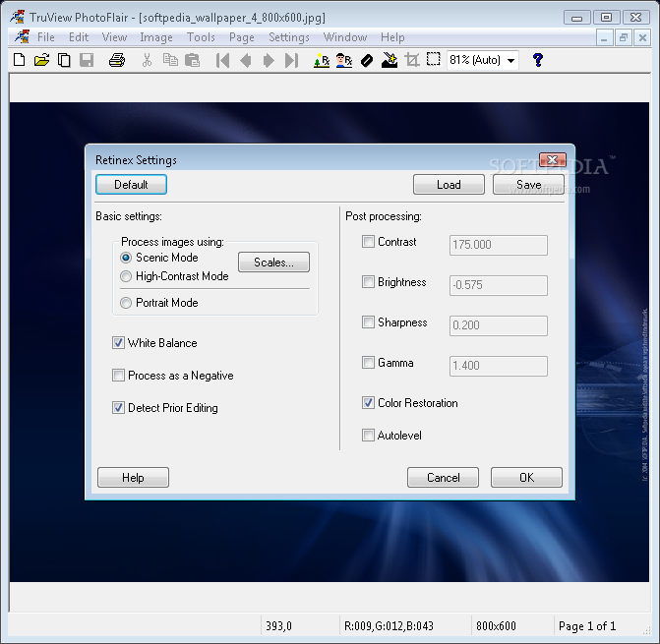Screen dimensions: 660x644
Task: Click the portrait Retinex Rx face icon
Action: click(344, 60)
